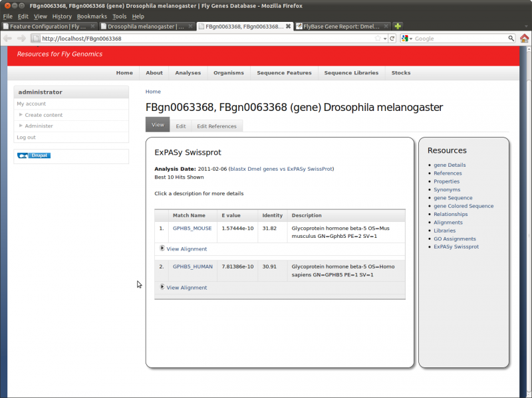Open About in site navigation
The height and width of the screenshot is (398, 532).
point(154,73)
